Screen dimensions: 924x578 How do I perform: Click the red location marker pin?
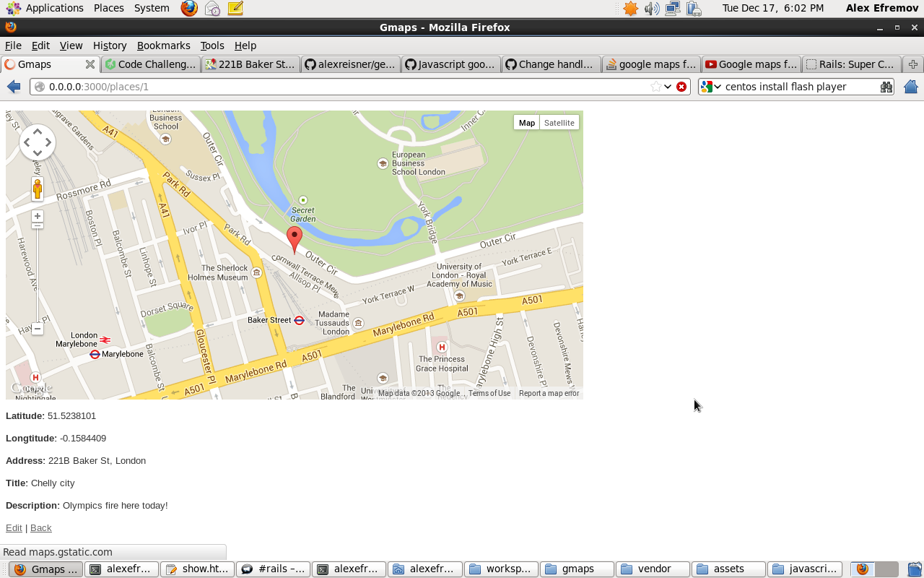coord(295,238)
